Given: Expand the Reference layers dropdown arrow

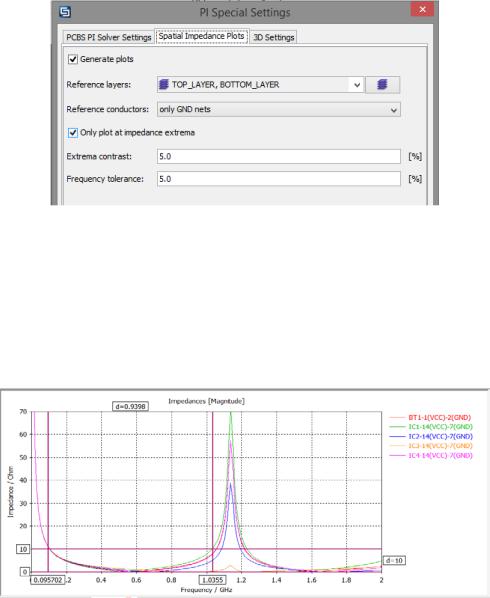Looking at the screenshot, I should click(x=357, y=85).
